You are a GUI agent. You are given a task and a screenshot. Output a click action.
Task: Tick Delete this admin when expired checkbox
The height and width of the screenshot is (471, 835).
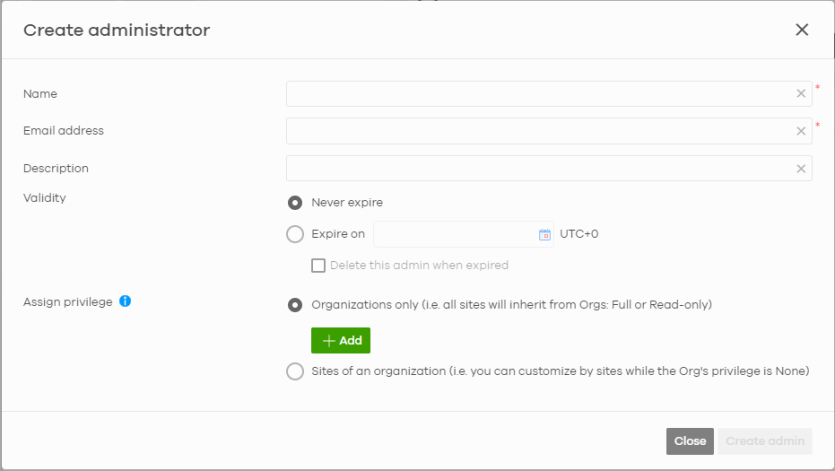[x=318, y=265]
